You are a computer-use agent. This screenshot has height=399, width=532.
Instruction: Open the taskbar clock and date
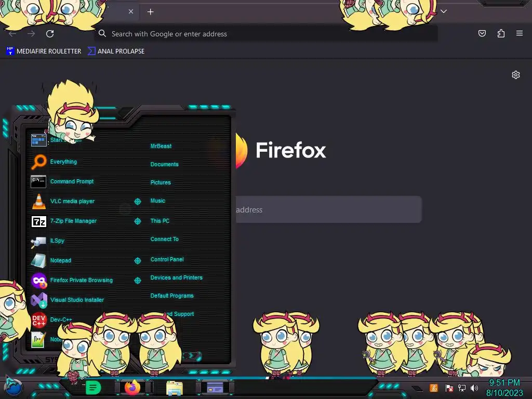point(504,388)
